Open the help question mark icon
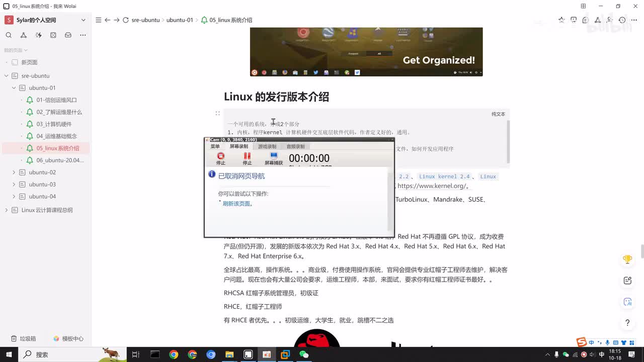Viewport: 644px width, 362px height. pyautogui.click(x=627, y=323)
